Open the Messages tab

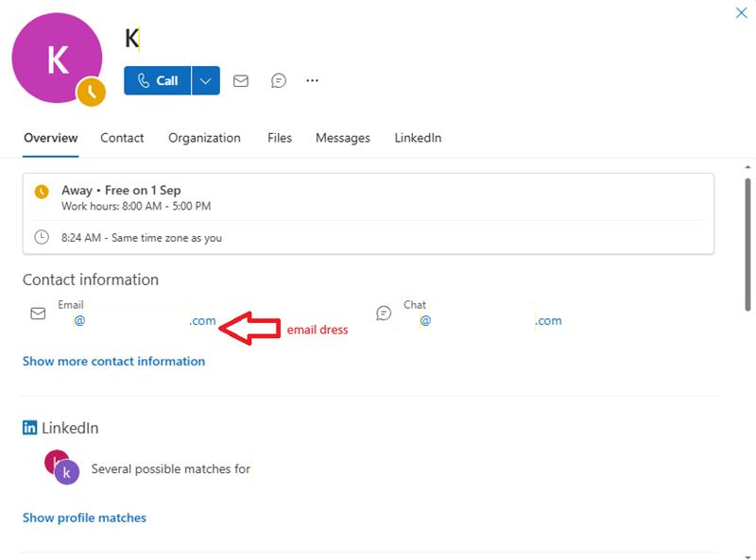click(343, 138)
